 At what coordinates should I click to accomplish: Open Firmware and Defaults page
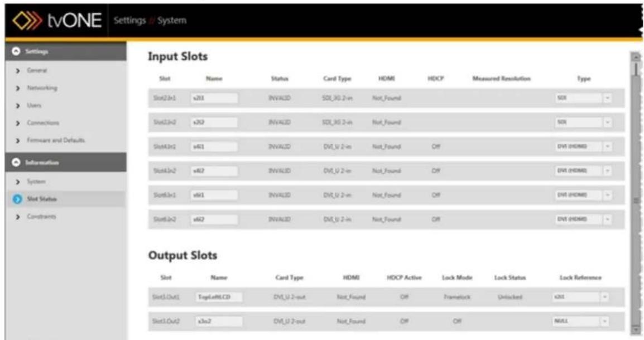click(x=56, y=140)
